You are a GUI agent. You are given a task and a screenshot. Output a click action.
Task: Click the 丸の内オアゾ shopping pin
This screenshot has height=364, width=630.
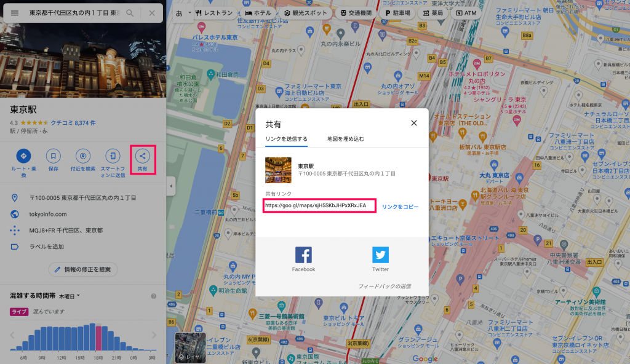point(398,75)
